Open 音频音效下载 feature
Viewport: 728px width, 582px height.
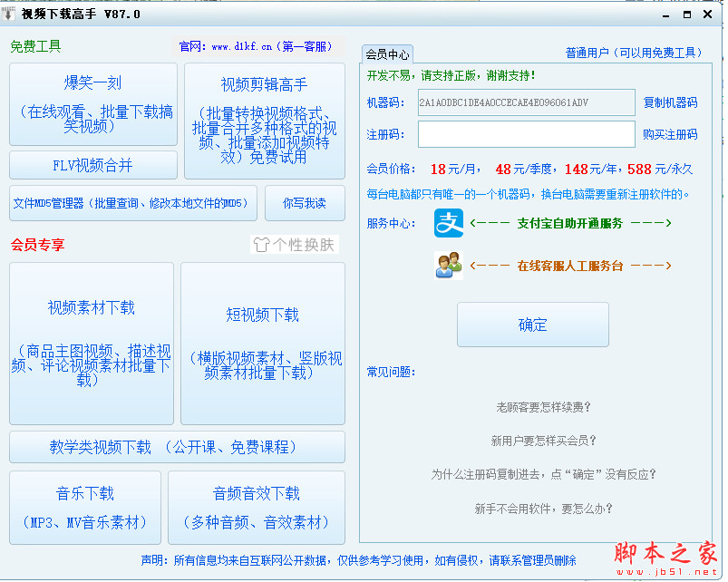coord(257,508)
